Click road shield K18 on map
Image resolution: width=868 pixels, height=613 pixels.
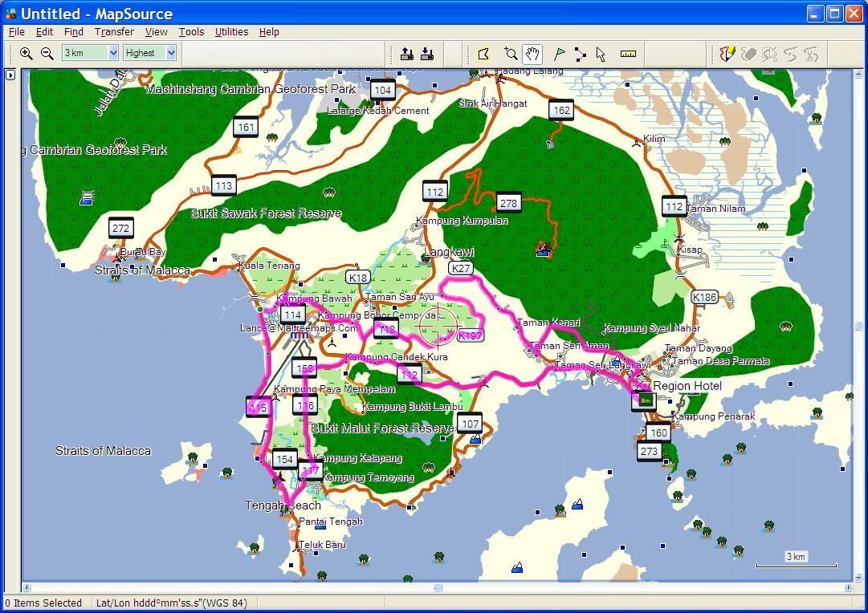coord(357,278)
